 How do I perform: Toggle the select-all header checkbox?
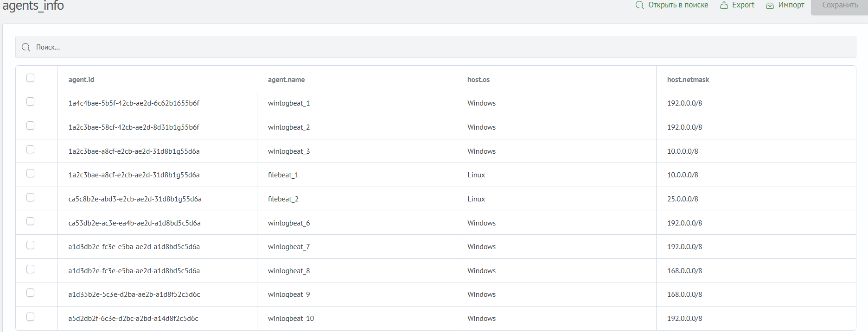click(x=31, y=78)
